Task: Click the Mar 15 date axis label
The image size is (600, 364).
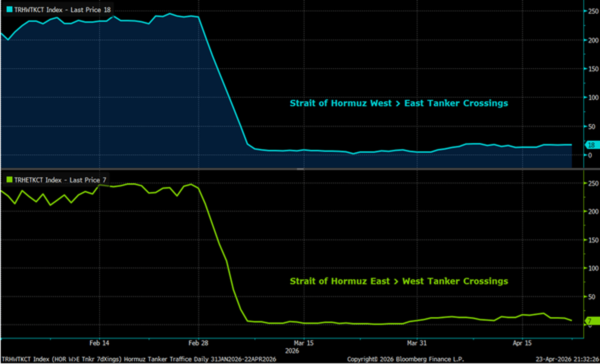Action: tap(303, 343)
